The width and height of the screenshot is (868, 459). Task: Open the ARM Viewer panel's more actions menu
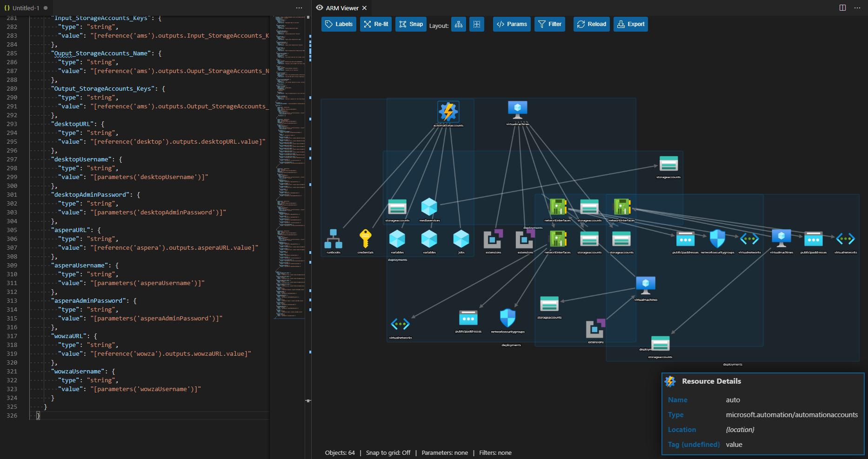pyautogui.click(x=858, y=8)
